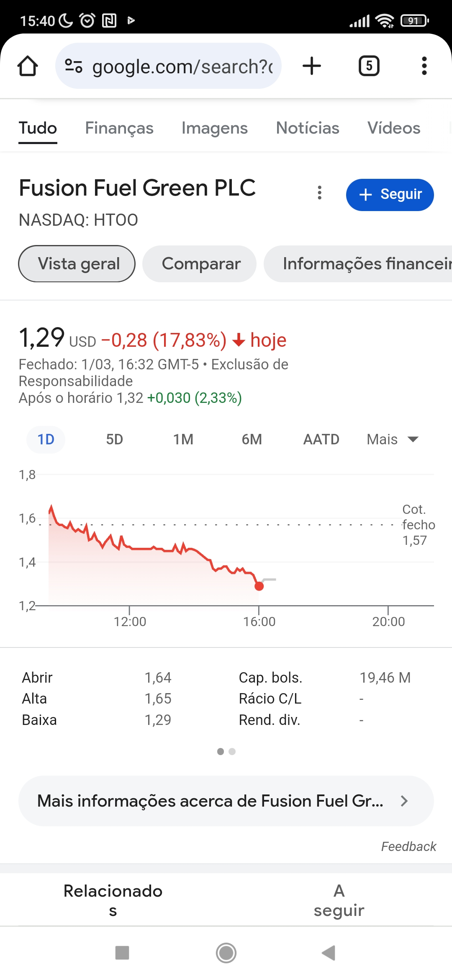452x980 pixels.
Task: Tap the browser home icon
Action: pos(28,66)
